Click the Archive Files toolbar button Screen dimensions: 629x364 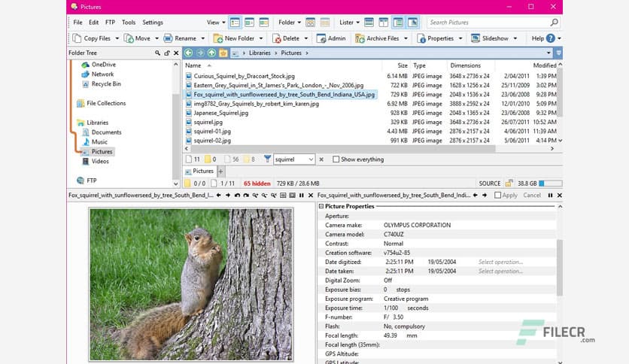[378, 38]
